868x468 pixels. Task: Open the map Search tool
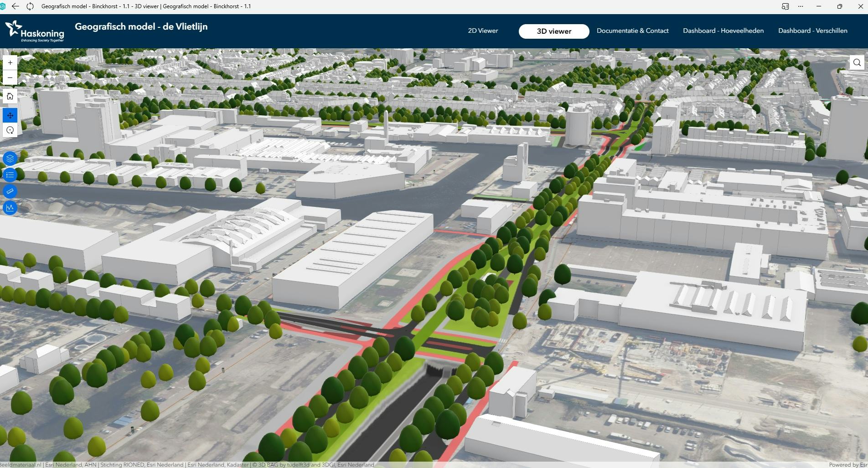(857, 62)
